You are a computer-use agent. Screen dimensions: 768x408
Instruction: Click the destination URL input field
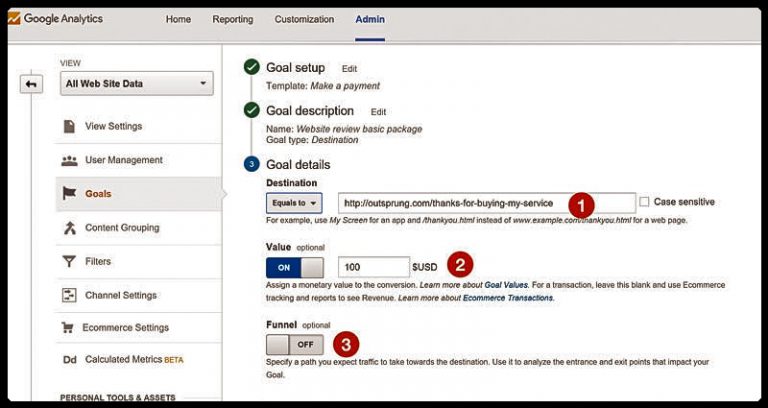[487, 203]
